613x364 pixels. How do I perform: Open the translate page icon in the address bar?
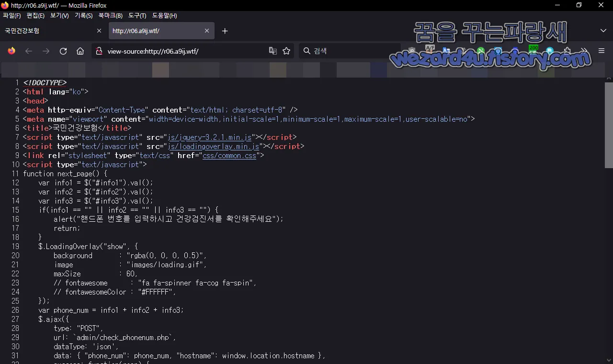[273, 51]
